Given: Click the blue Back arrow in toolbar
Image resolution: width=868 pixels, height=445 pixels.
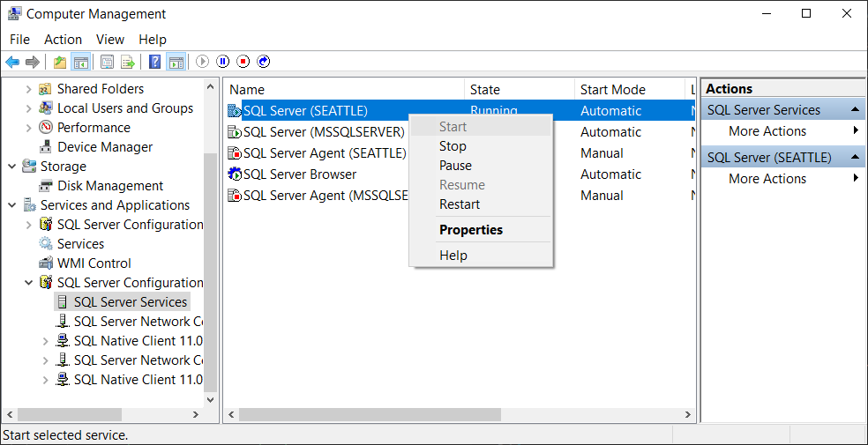Looking at the screenshot, I should tap(12, 62).
